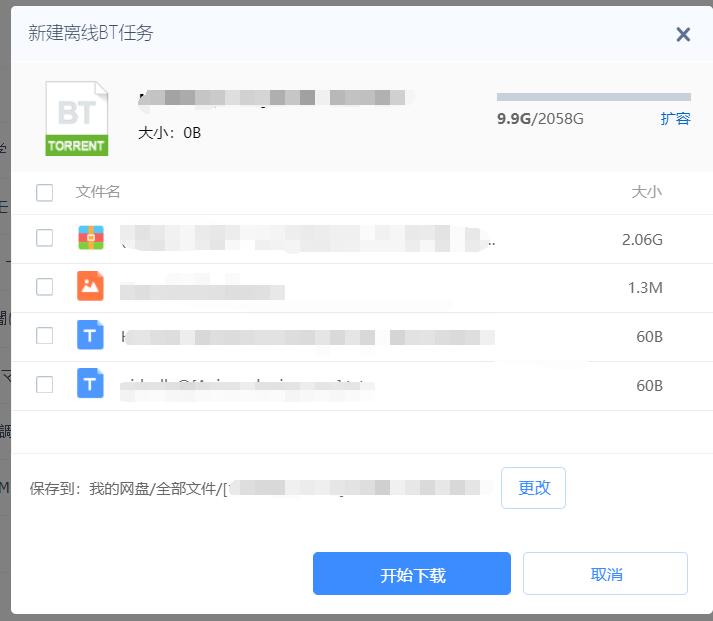
Task: Start the download with 开始下载
Action: click(412, 574)
